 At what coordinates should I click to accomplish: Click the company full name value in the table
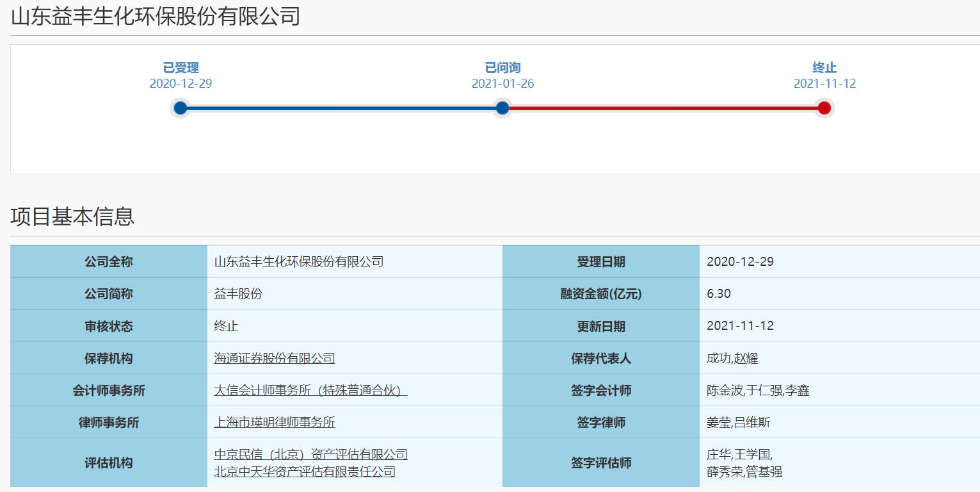299,262
